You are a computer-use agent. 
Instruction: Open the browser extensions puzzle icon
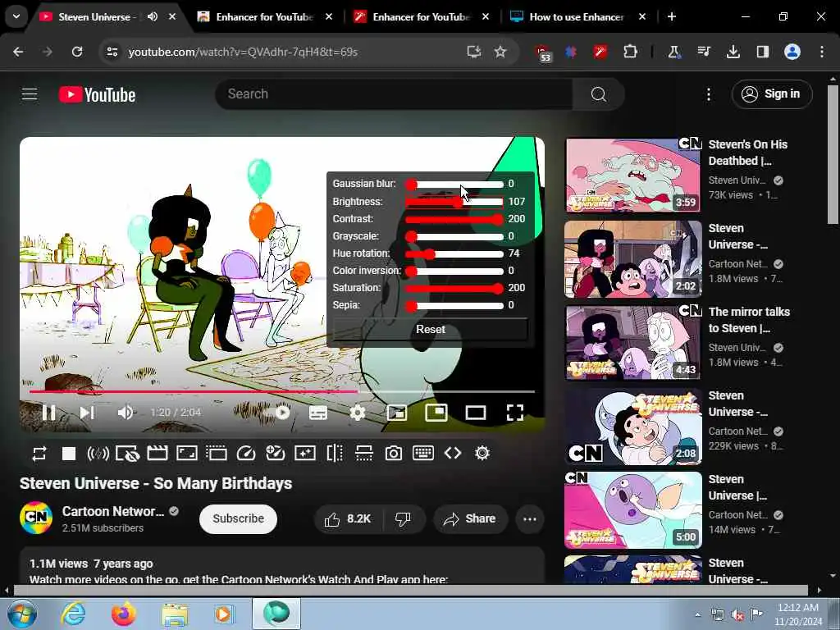(630, 52)
